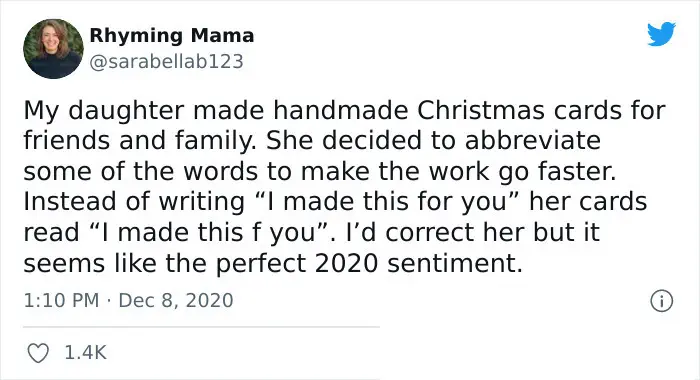Open the tweet info circle icon
The height and width of the screenshot is (380, 700).
click(661, 301)
